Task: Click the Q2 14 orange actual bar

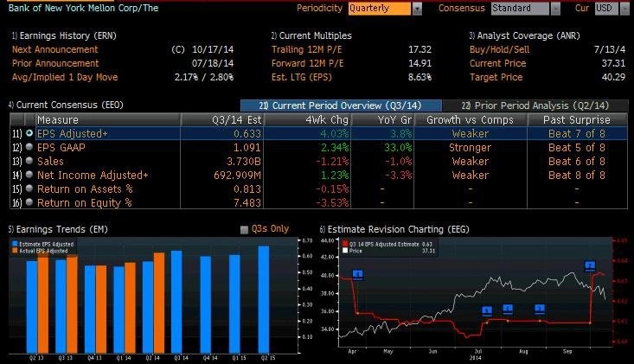Action: point(159,303)
